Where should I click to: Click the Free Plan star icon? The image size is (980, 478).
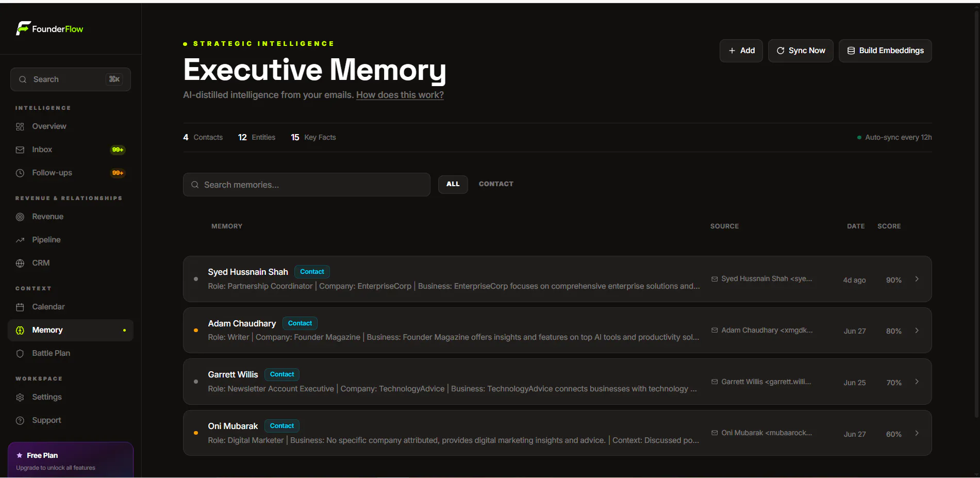20,455
